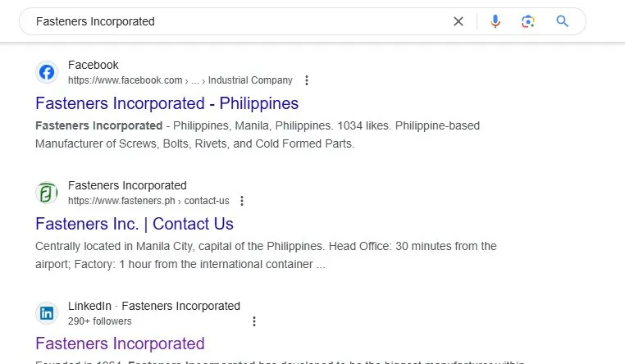
Task: Open 'Fasteners Incorporated - Philippines' result link
Action: [x=167, y=103]
